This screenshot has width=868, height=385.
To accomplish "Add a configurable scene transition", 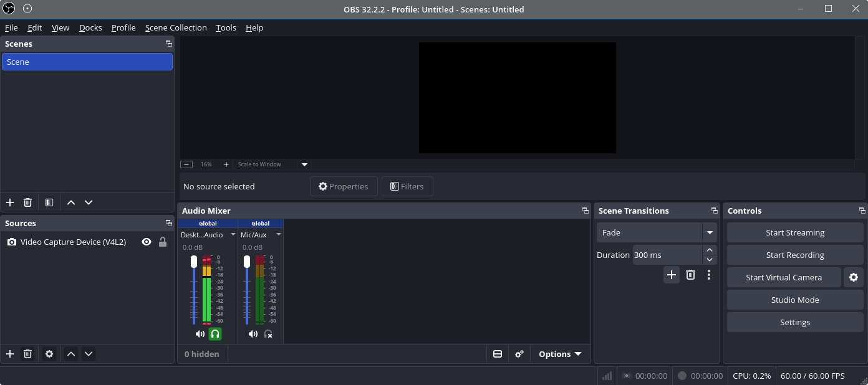I will pyautogui.click(x=672, y=275).
